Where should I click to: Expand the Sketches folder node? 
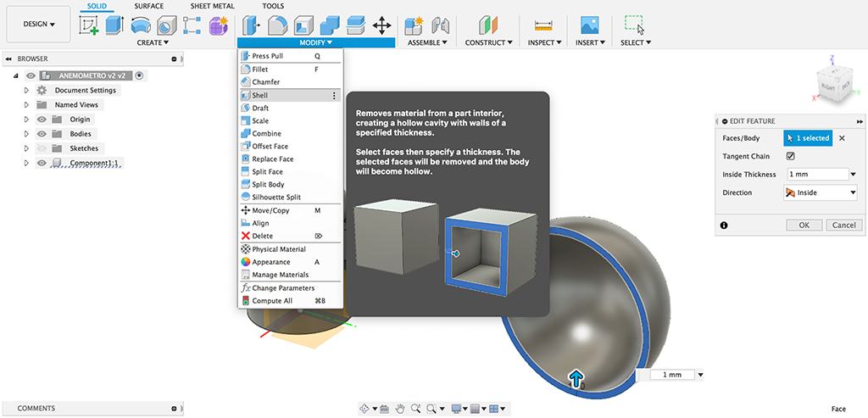pos(26,148)
